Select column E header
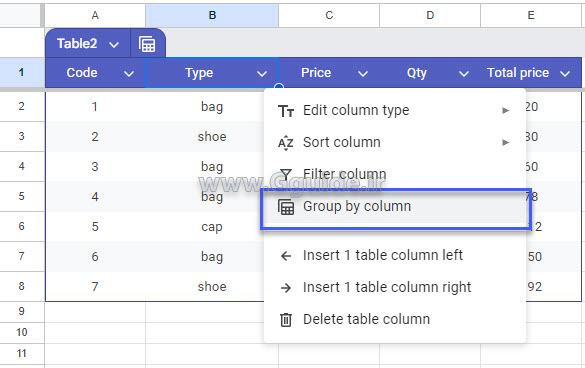The height and width of the screenshot is (368, 585). (x=531, y=15)
